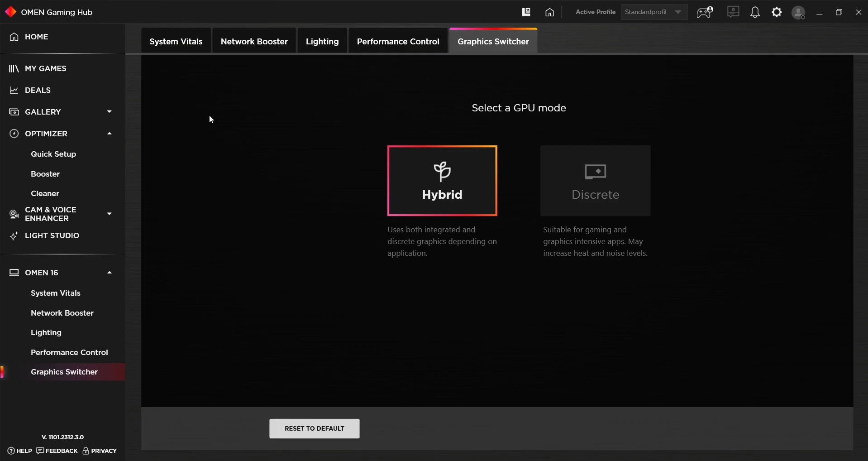Open the Privacy link in the footer
868x461 pixels.
point(104,451)
